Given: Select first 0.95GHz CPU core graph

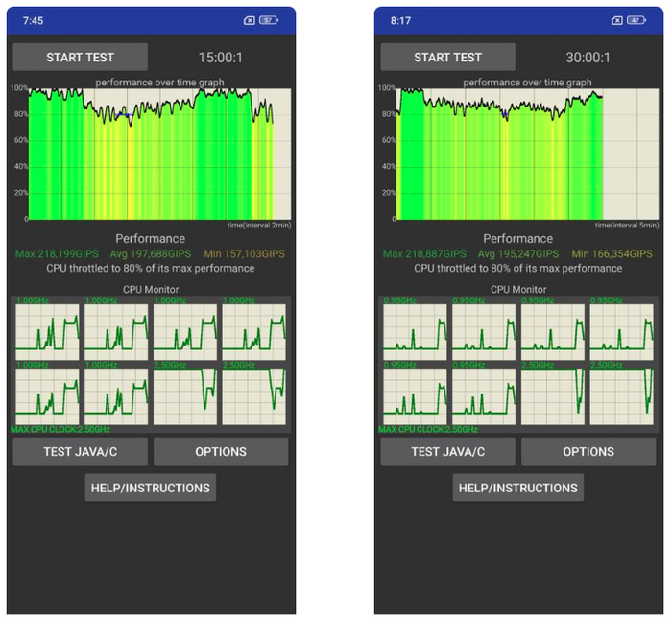Looking at the screenshot, I should [x=415, y=331].
